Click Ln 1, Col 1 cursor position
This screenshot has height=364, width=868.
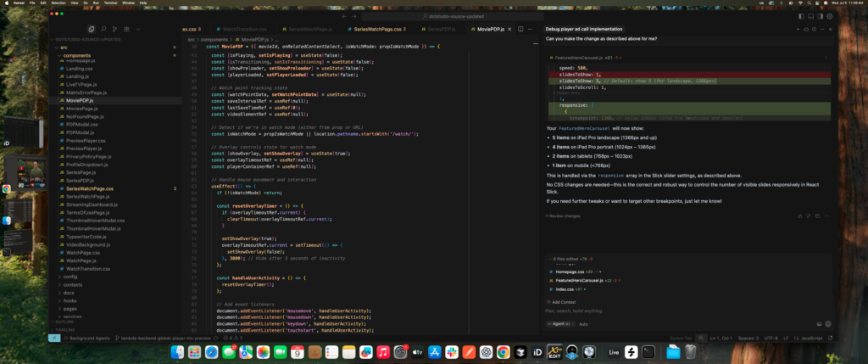coord(721,338)
